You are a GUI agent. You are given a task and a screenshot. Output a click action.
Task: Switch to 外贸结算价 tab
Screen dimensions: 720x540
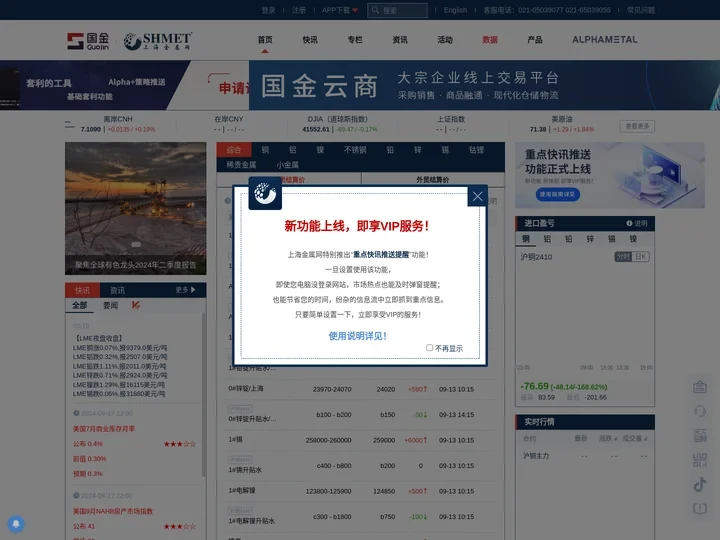tap(433, 180)
